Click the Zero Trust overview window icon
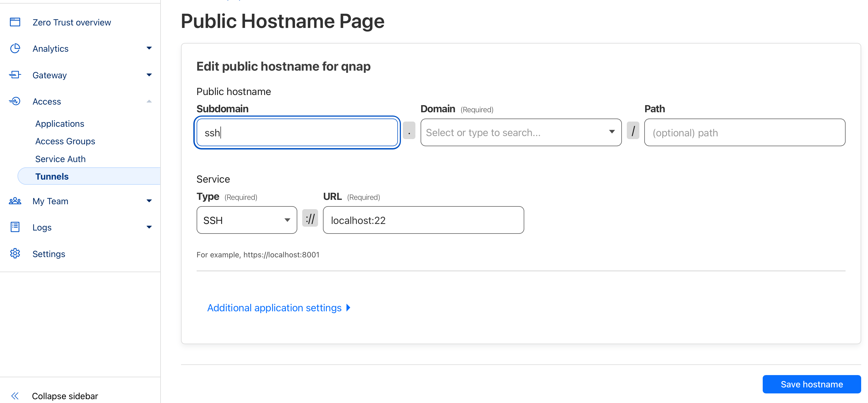 (x=15, y=22)
